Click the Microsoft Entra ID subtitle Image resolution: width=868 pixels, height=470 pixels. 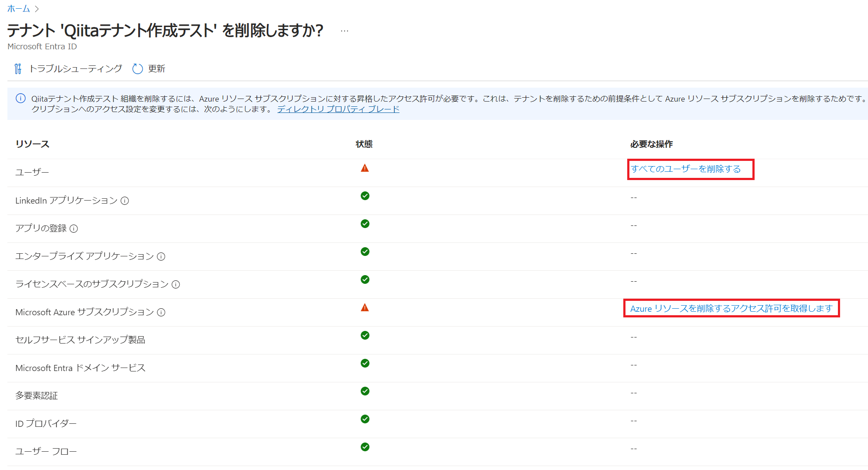tap(42, 47)
